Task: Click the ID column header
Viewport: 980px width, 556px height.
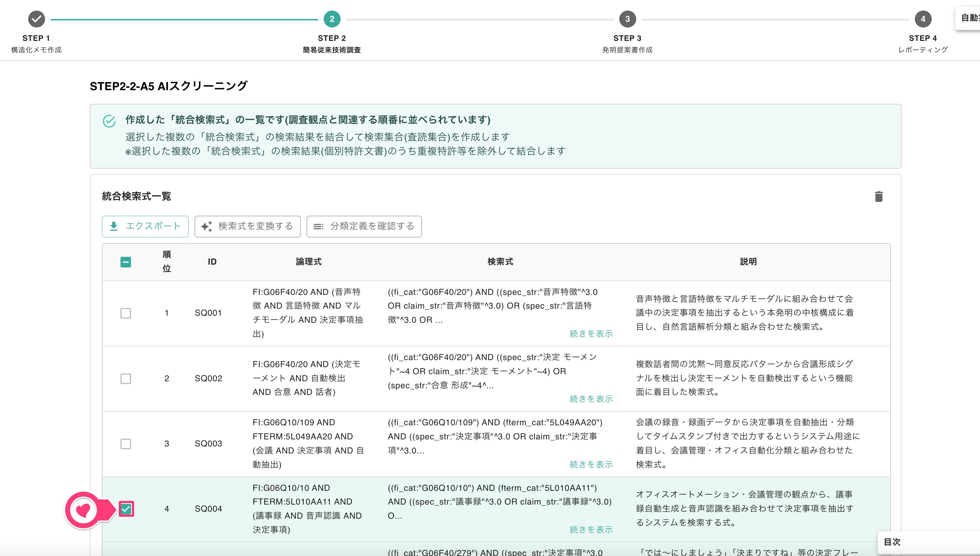Action: click(x=212, y=261)
